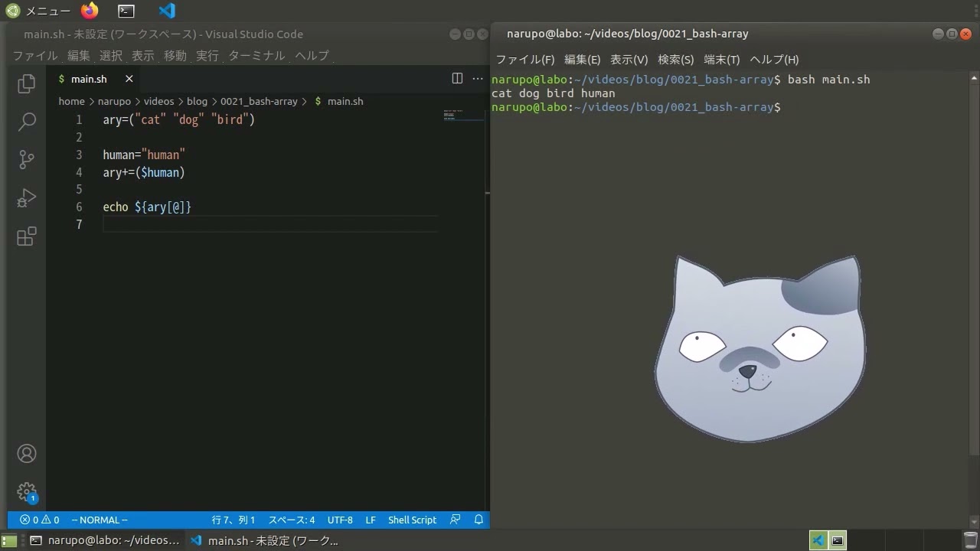980x551 pixels.
Task: Open VS Code 選択 menu
Action: coord(111,55)
